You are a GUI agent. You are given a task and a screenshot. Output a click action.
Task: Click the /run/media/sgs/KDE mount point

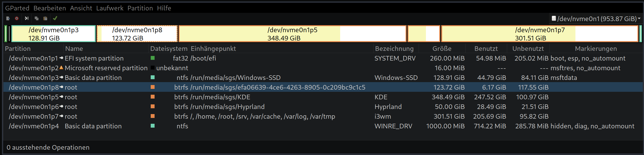point(220,97)
